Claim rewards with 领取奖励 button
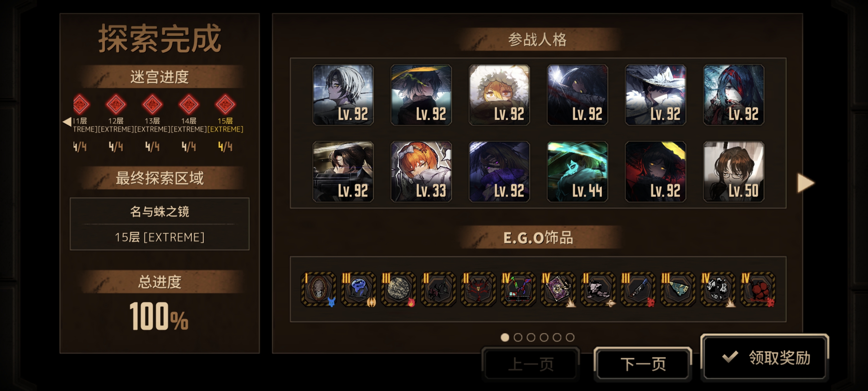868x391 pixels. [x=764, y=357]
